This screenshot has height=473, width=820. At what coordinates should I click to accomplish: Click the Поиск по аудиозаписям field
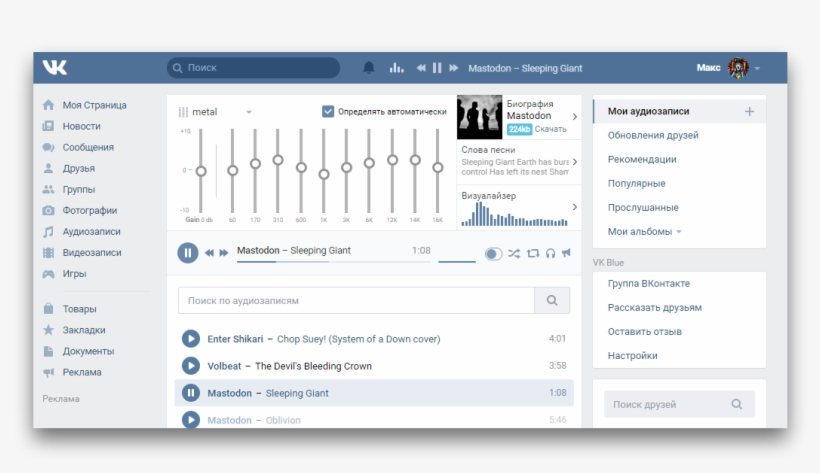(x=356, y=300)
